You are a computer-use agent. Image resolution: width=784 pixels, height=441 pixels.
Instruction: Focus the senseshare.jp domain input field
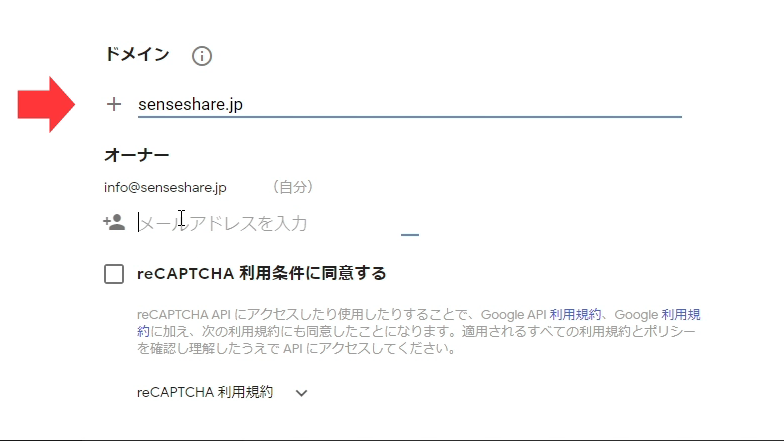coord(410,104)
